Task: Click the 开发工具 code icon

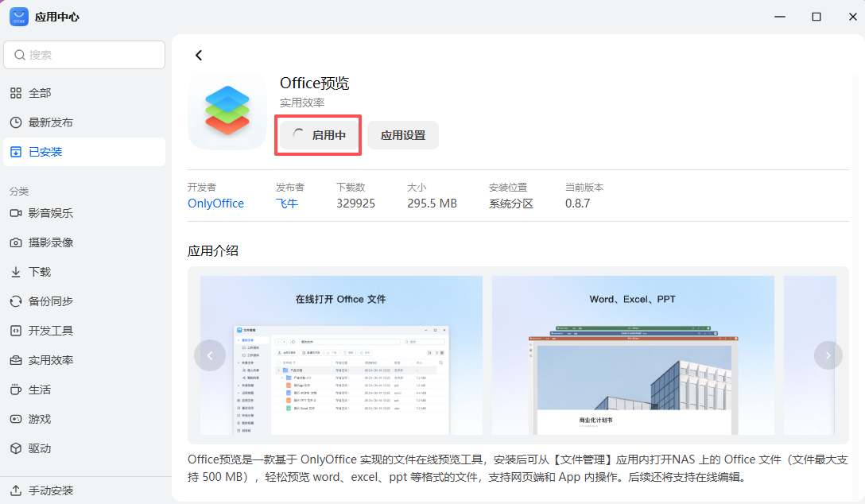Action: click(x=16, y=331)
